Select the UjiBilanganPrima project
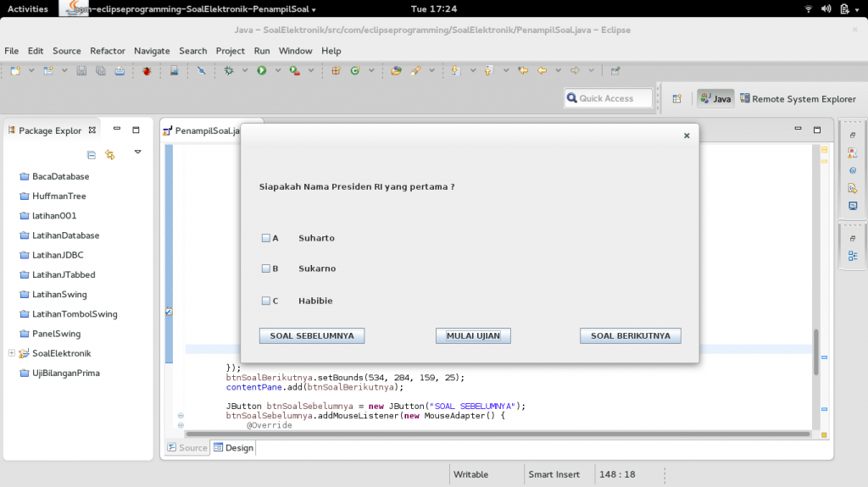 [59, 373]
